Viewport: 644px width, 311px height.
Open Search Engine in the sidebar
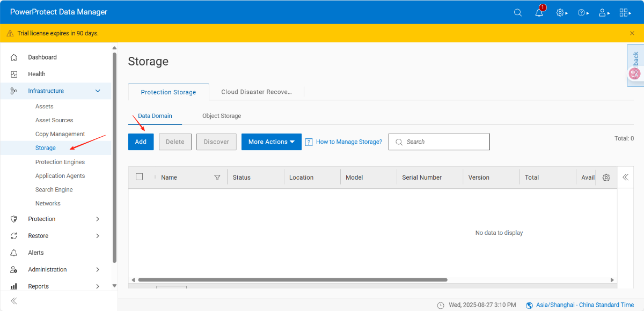pos(54,189)
